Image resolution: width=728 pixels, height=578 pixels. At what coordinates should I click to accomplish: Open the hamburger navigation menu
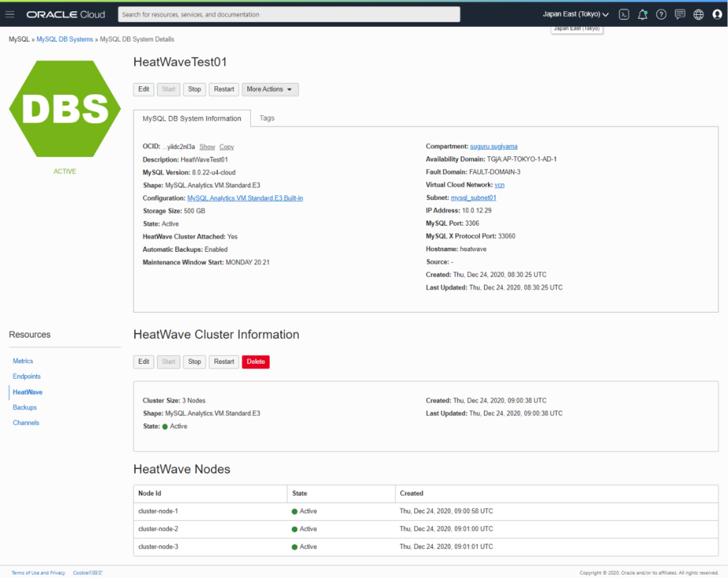[x=9, y=14]
